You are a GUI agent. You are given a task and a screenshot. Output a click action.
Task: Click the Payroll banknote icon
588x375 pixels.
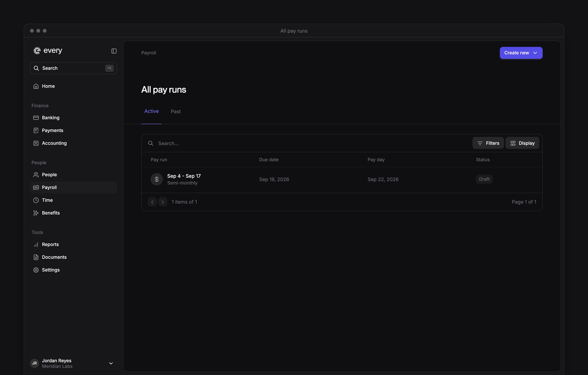[36, 187]
